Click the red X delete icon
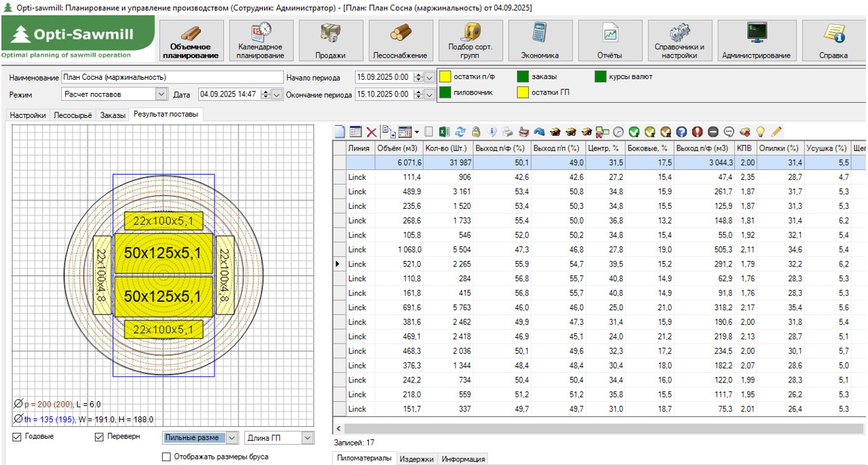 point(372,131)
